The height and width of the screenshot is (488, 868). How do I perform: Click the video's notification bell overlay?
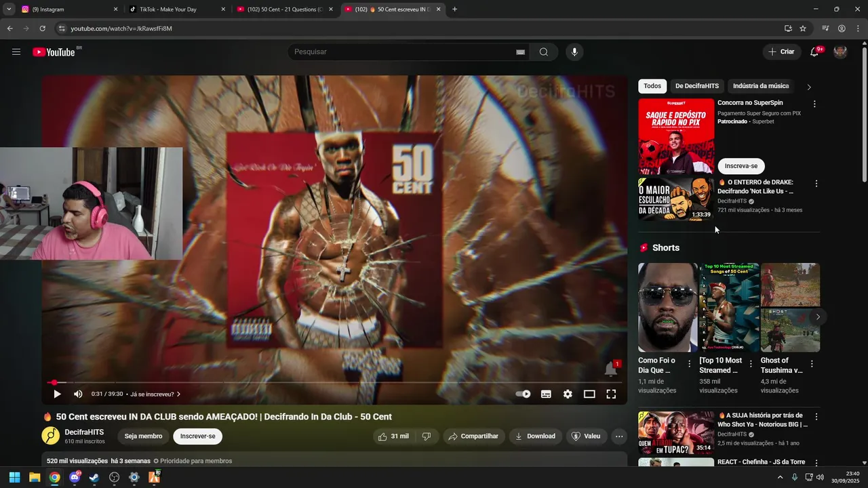pos(611,369)
